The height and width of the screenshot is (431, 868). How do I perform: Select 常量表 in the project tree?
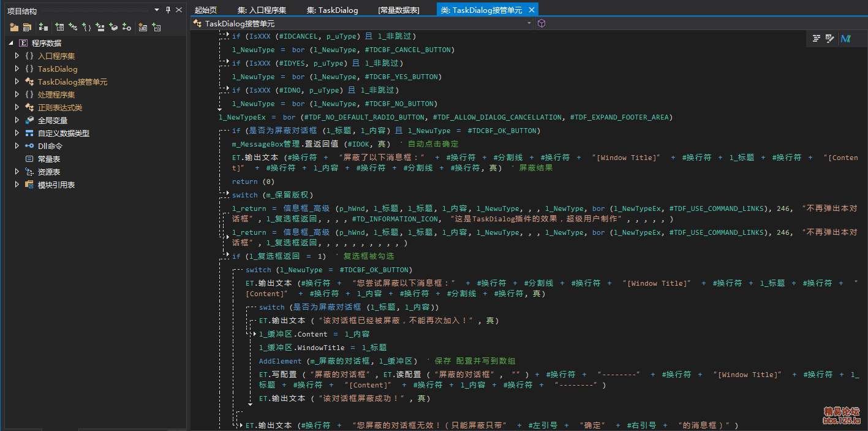click(49, 159)
